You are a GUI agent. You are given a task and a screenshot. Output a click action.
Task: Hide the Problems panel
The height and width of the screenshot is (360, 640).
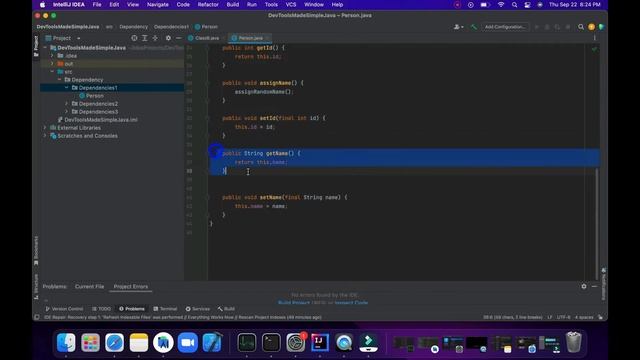pos(594,287)
